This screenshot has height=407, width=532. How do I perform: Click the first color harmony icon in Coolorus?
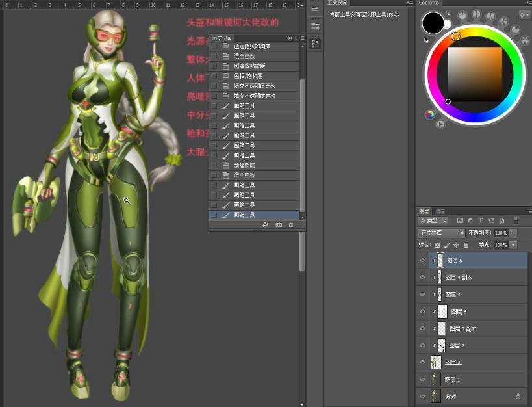462,16
